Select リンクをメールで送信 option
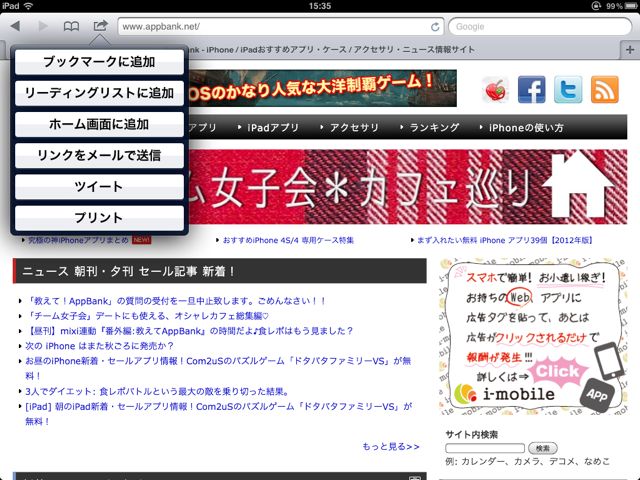The image size is (640, 480). point(99,156)
